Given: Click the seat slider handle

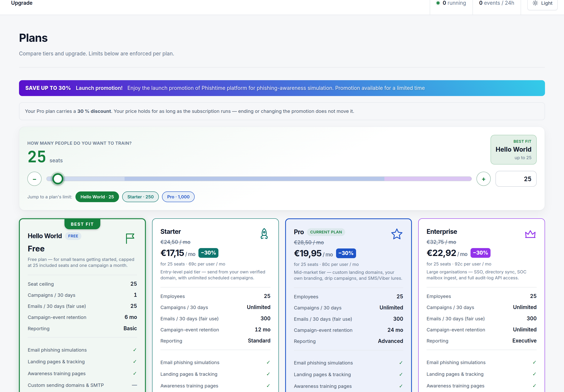Looking at the screenshot, I should (x=58, y=179).
